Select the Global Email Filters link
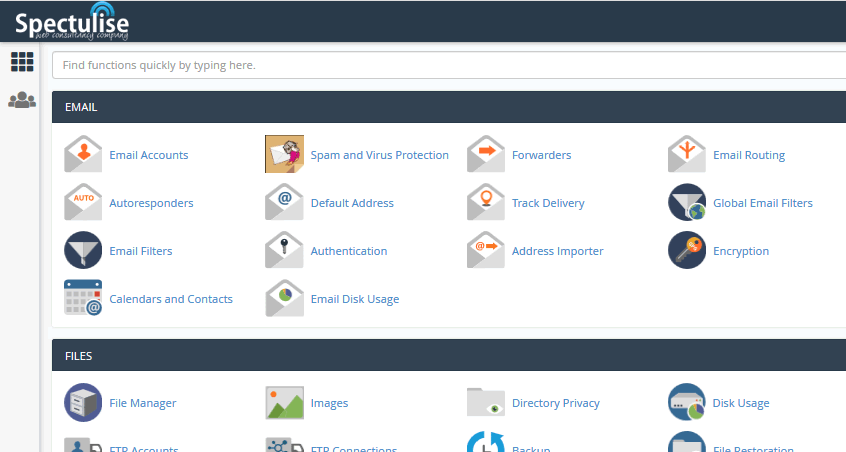This screenshot has height=452, width=846. point(763,203)
